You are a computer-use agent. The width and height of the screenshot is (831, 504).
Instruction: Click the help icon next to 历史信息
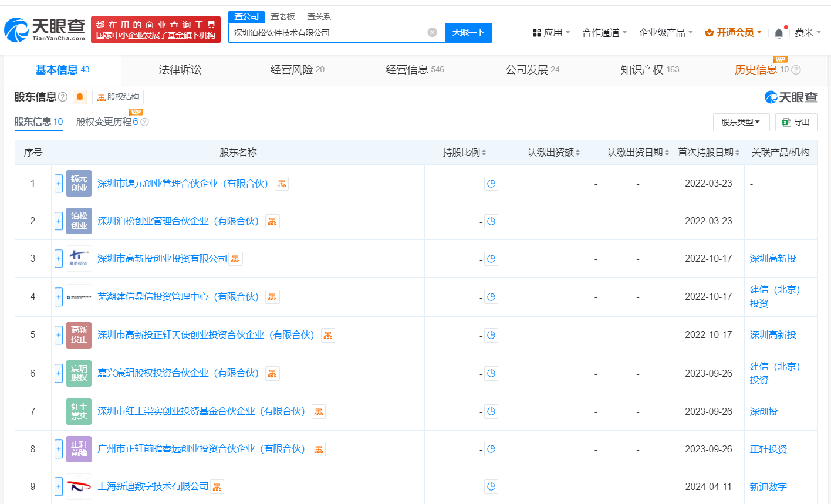click(796, 70)
